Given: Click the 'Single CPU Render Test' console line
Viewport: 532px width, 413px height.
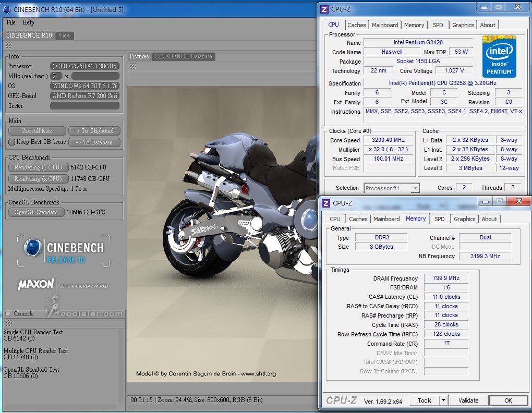Looking at the screenshot, I should [33, 332].
